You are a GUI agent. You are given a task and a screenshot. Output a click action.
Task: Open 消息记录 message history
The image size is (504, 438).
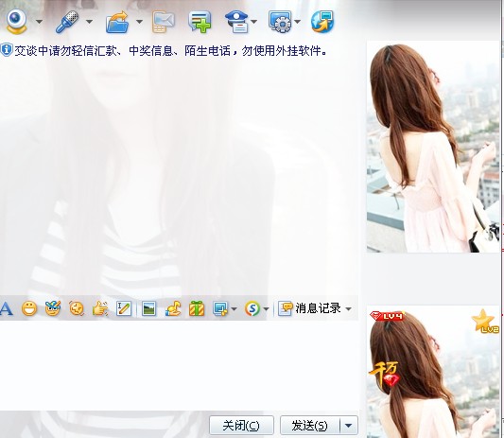click(x=309, y=308)
